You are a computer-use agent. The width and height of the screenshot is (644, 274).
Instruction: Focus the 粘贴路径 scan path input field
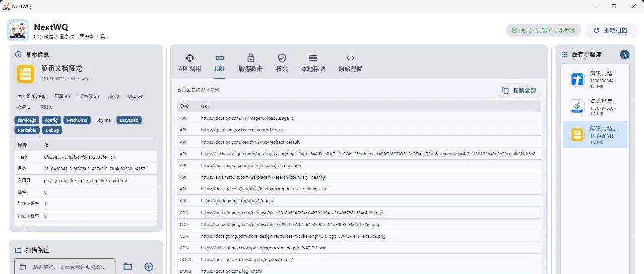(64, 266)
